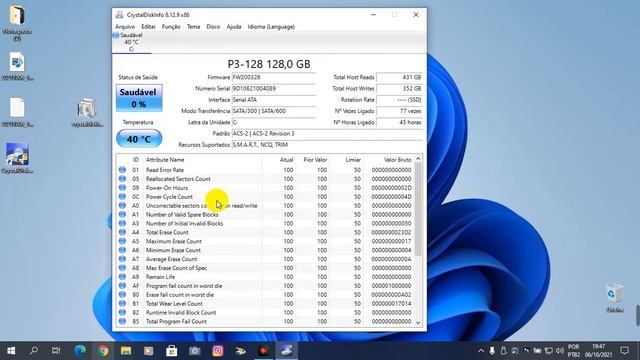Open the Função menu

point(171,27)
